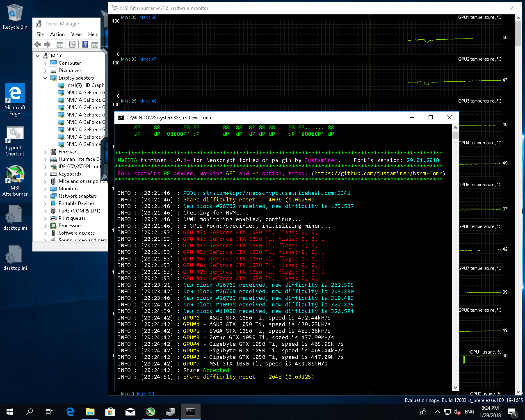Open taskbar Search magnifier
Viewport: 525px width, 420px height.
click(x=30, y=412)
